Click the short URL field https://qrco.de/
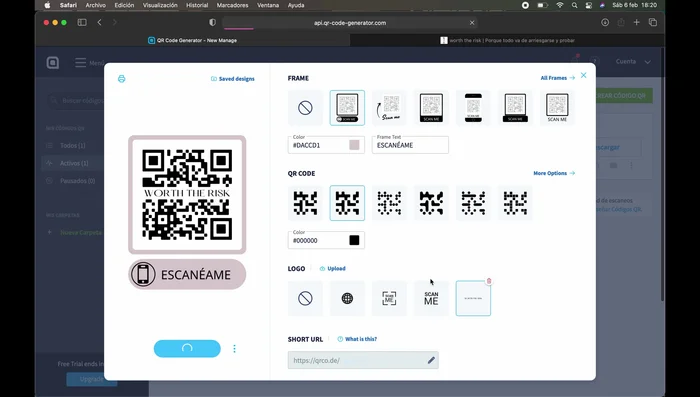The height and width of the screenshot is (397, 700). click(x=363, y=360)
